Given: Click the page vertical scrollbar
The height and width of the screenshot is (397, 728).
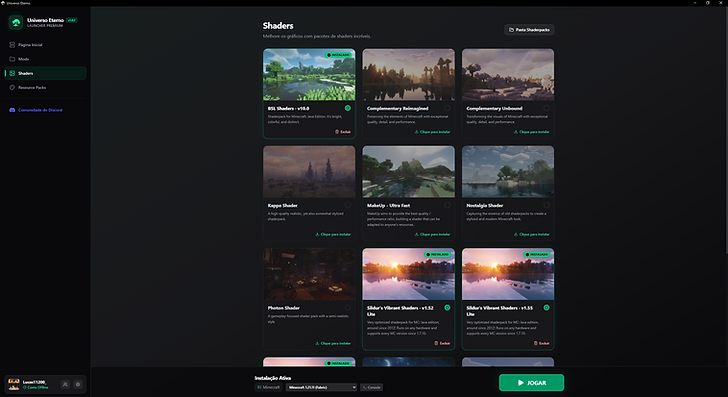Looking at the screenshot, I should coord(726,130).
